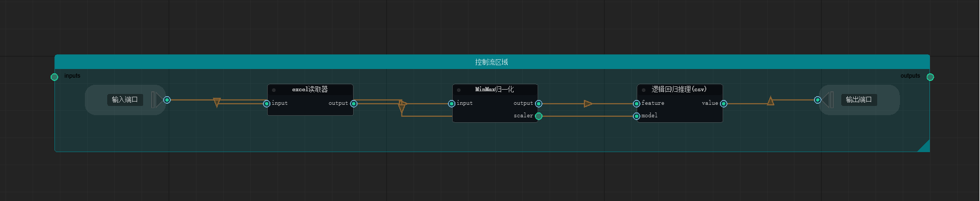980x201 pixels.
Task: Click the MinMax归一化 status dot
Action: (x=459, y=90)
